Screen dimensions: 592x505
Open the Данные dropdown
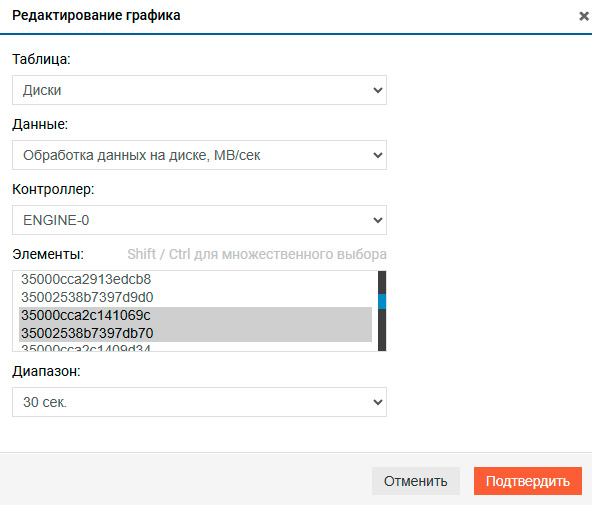coord(199,155)
